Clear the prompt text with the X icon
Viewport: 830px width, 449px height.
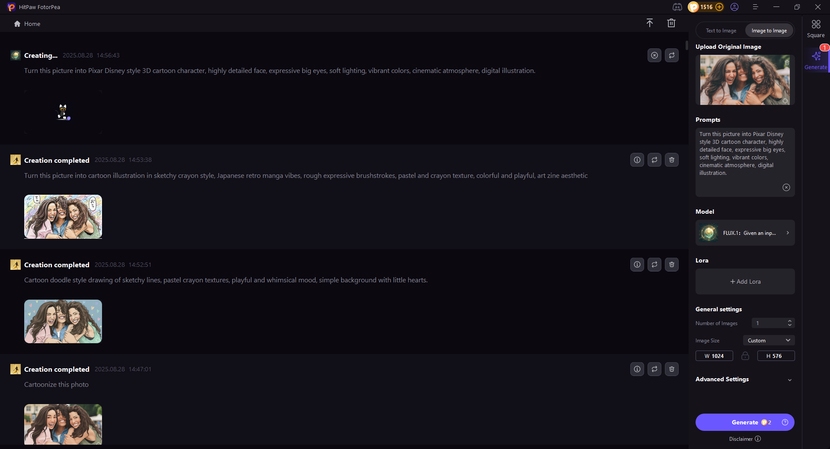coord(786,187)
